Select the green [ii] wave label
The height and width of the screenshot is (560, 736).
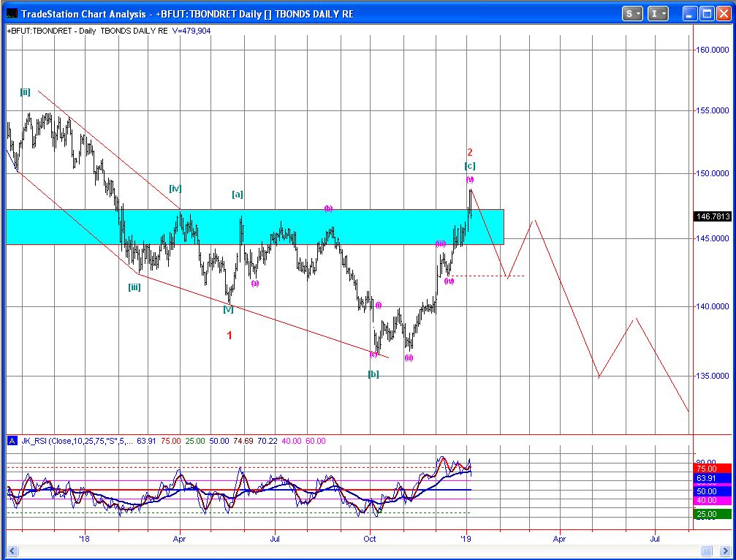[26, 92]
